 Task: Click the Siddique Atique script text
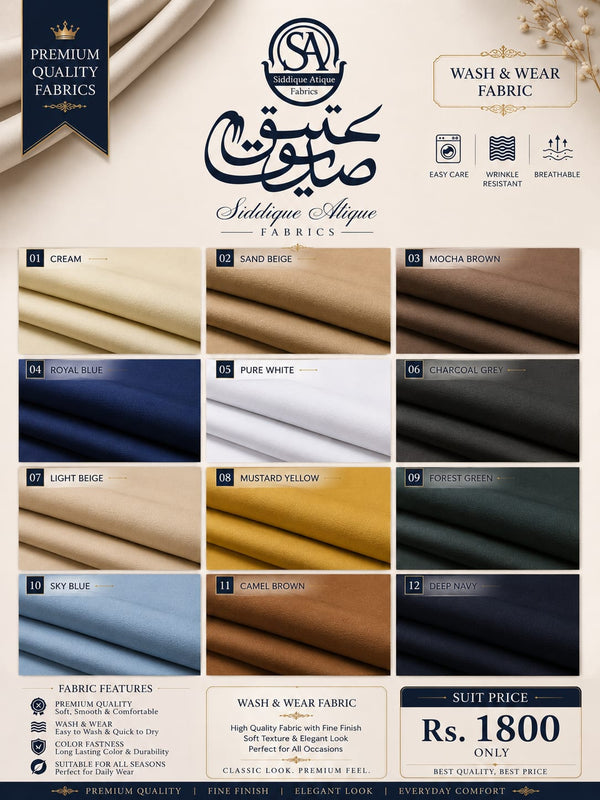(x=296, y=212)
